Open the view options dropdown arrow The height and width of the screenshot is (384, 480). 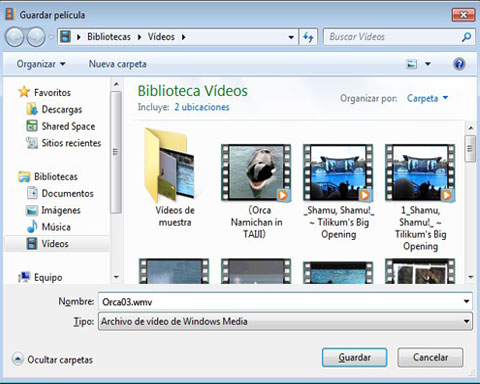(x=428, y=64)
